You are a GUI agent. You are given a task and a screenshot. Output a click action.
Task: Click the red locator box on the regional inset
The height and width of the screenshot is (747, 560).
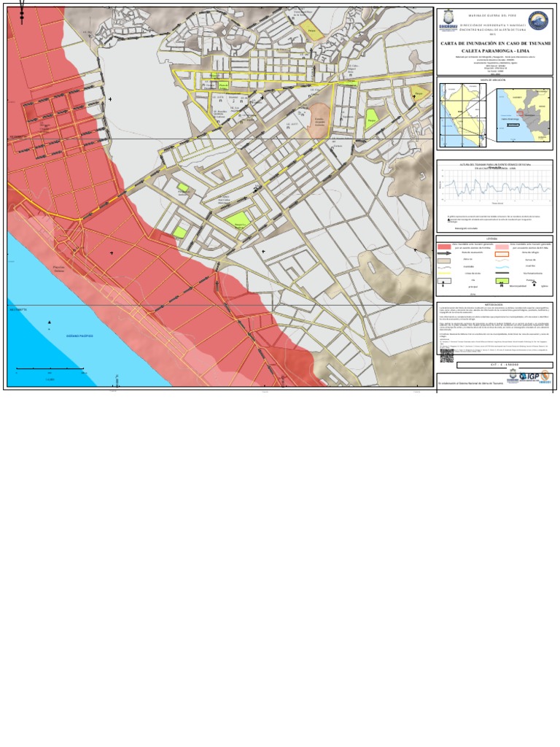pyautogui.click(x=521, y=114)
